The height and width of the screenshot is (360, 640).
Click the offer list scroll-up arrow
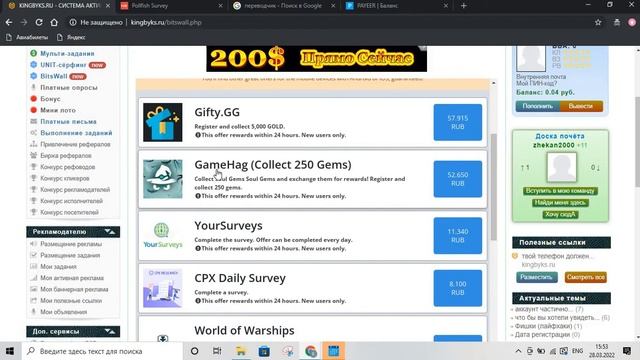click(493, 83)
